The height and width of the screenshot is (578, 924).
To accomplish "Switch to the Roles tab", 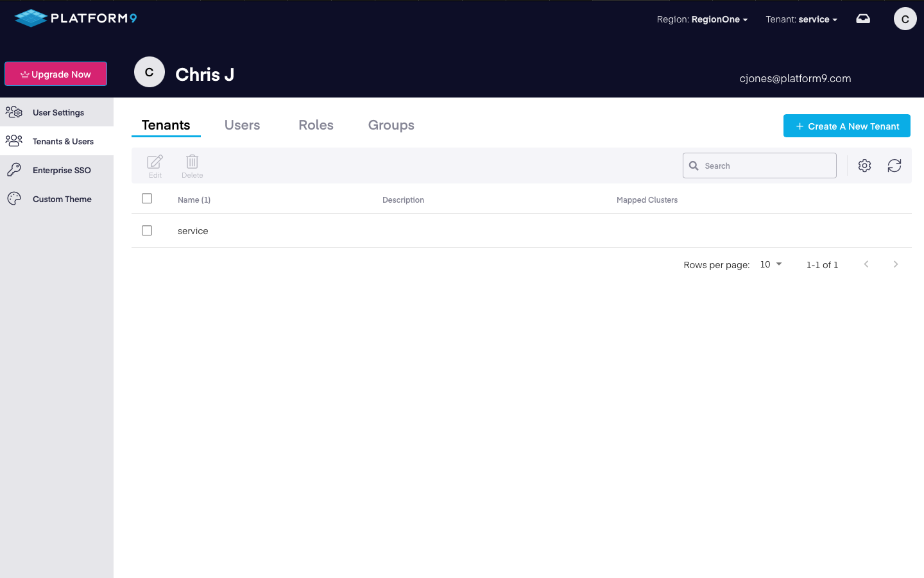I will (316, 125).
